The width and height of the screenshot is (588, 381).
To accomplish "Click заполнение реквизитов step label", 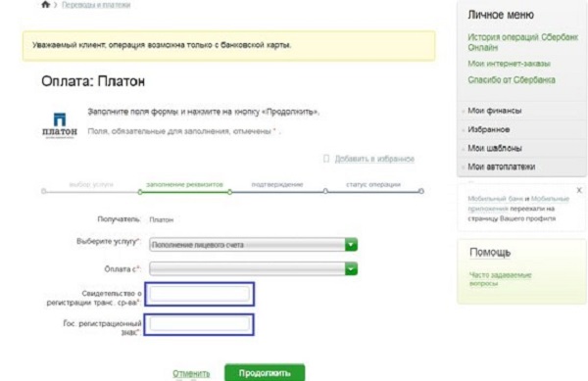I will (x=184, y=184).
